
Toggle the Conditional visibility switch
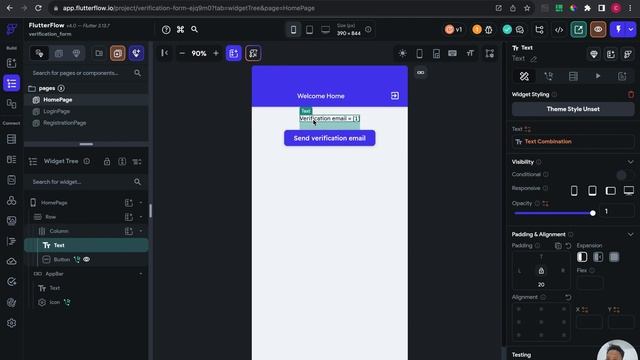[x=625, y=175]
